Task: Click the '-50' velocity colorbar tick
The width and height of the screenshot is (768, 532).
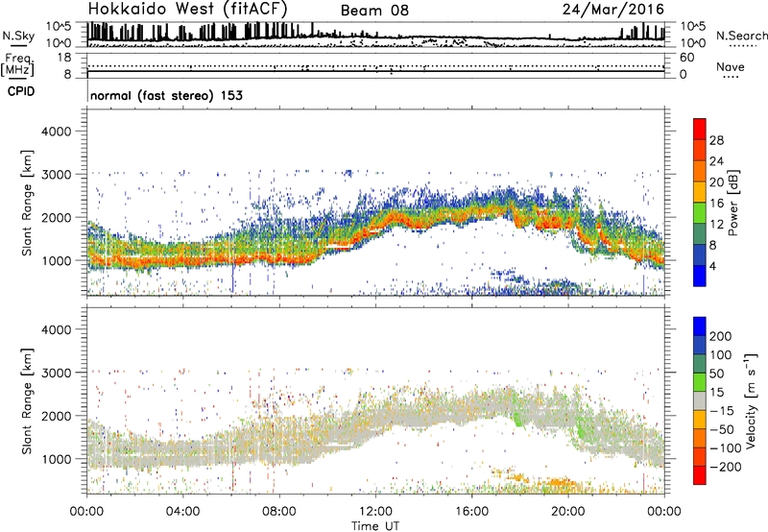Action: point(722,429)
